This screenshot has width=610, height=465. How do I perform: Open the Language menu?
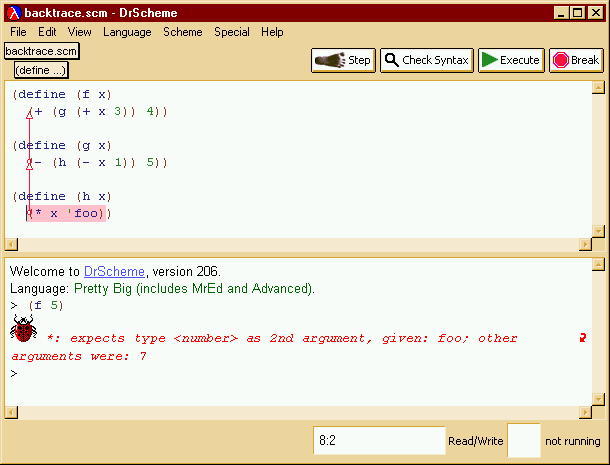click(127, 32)
